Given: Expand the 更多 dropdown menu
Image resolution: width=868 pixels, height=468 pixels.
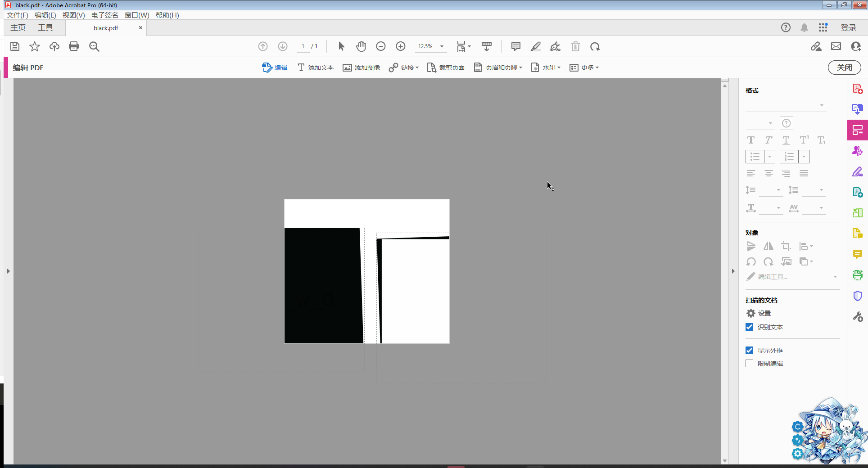Looking at the screenshot, I should tap(584, 67).
